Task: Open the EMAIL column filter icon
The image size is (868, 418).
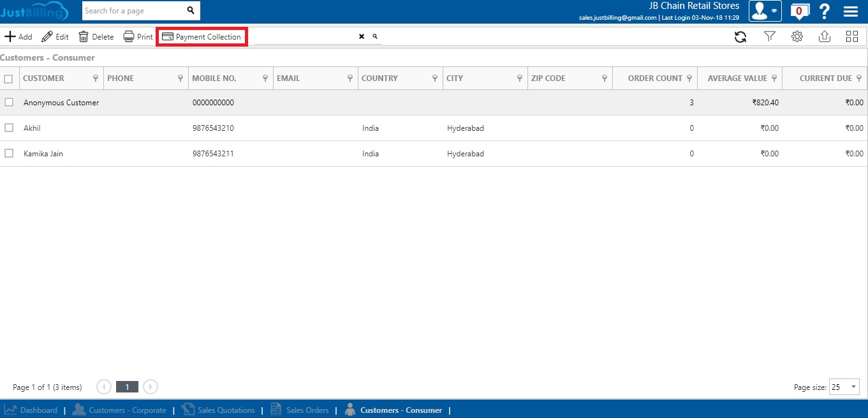Action: pyautogui.click(x=350, y=78)
